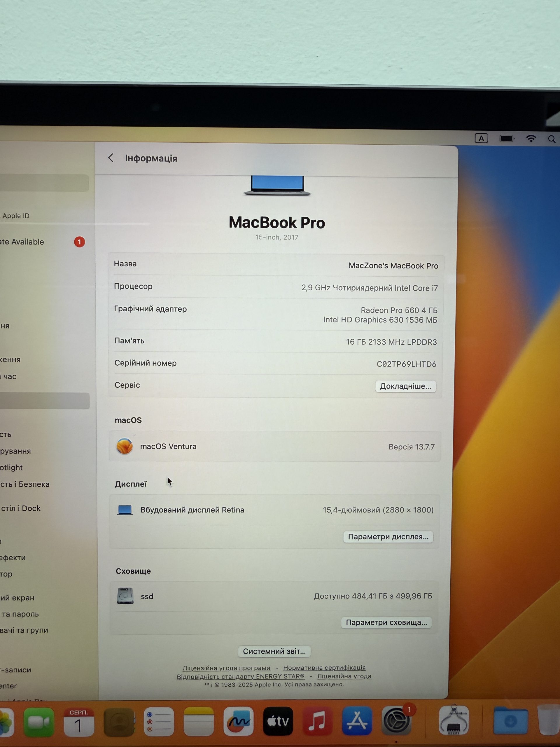Click the MacBook Pro image at top
The width and height of the screenshot is (560, 747).
tap(277, 186)
